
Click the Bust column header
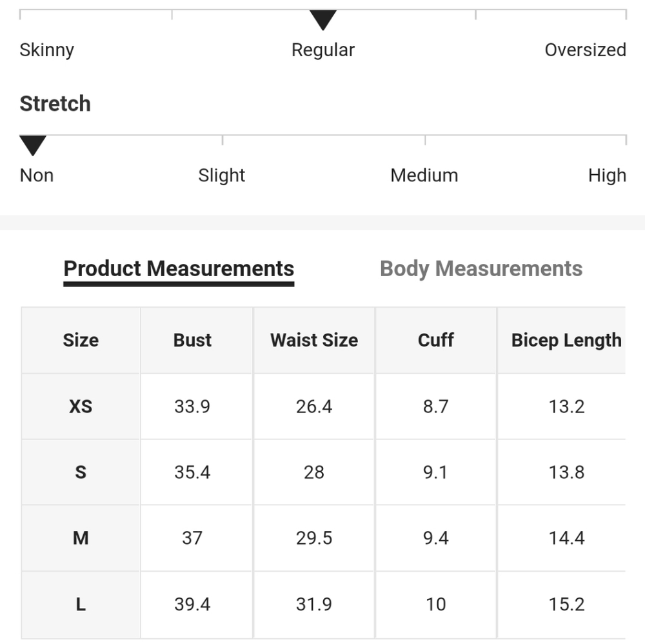coord(192,340)
